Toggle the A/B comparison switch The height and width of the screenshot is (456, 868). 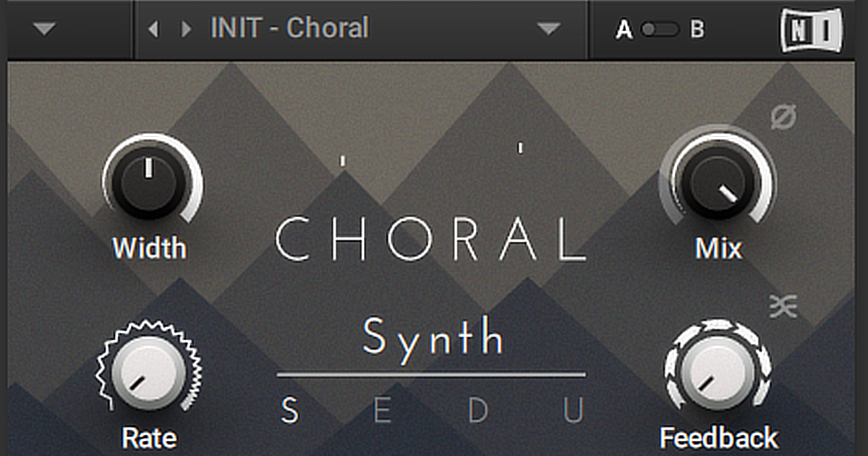(660, 30)
